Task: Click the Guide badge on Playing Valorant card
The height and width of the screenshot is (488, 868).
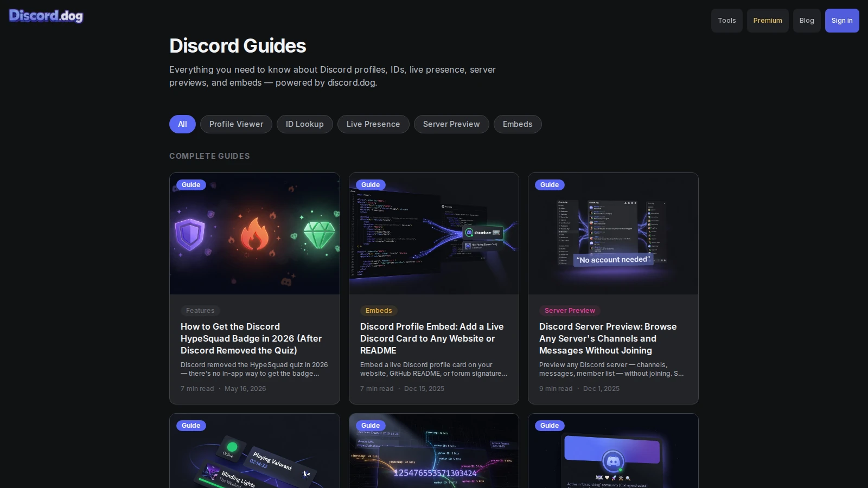Action: pos(191,426)
